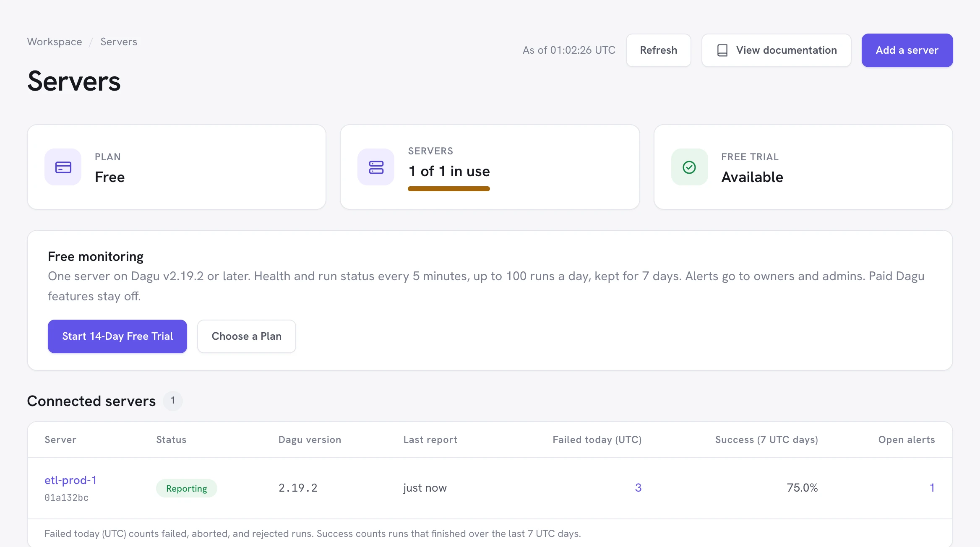Open the open alerts count 1
Screen dimensions: 980x547
(x=932, y=487)
